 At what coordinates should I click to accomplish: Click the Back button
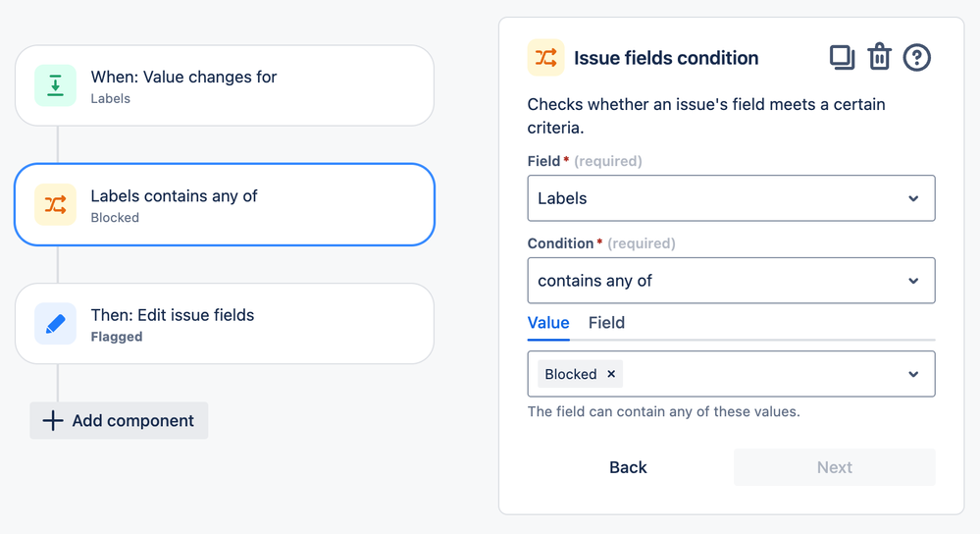(628, 467)
